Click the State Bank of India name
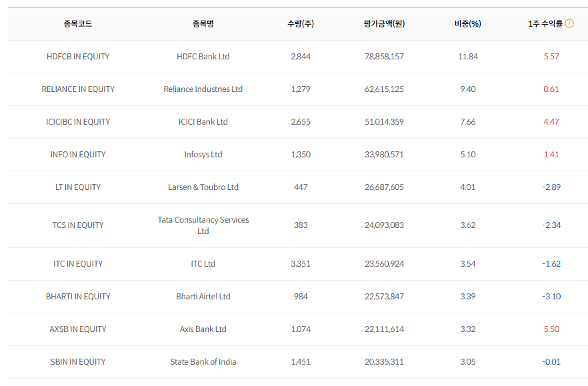 click(x=203, y=361)
